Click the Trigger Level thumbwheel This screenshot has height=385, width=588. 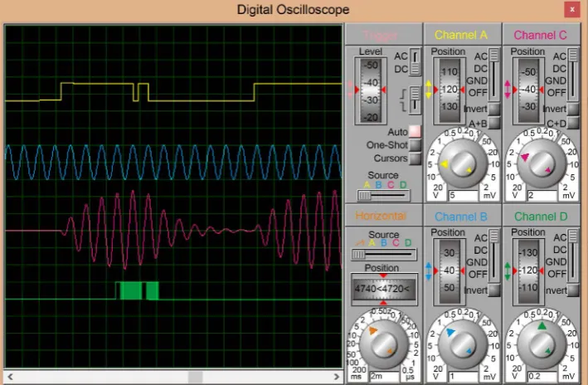[x=371, y=90]
